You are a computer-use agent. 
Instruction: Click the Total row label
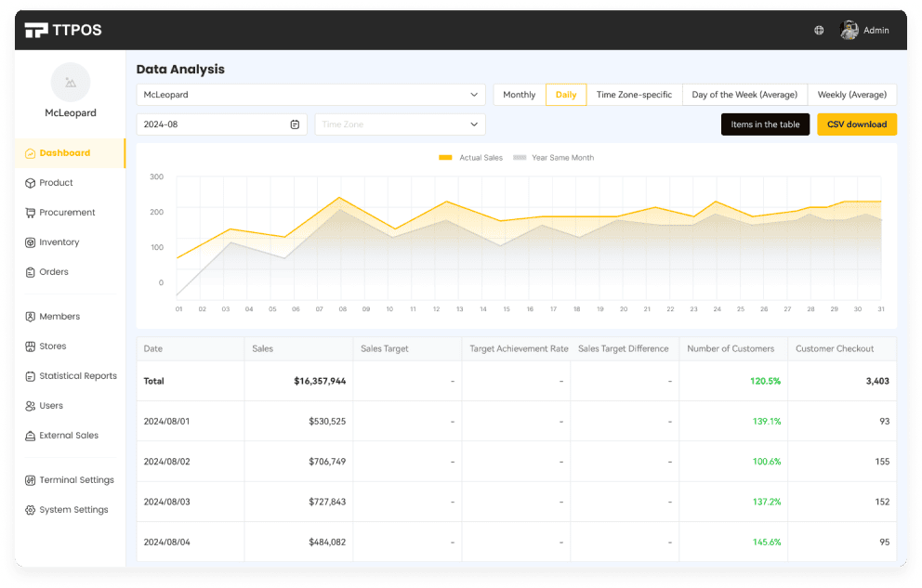(x=153, y=381)
